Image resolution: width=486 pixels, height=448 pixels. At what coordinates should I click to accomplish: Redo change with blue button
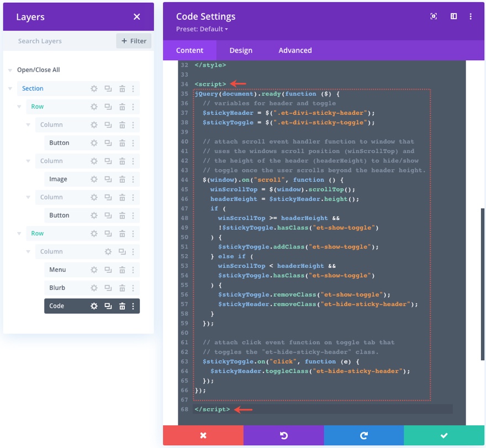(364, 435)
